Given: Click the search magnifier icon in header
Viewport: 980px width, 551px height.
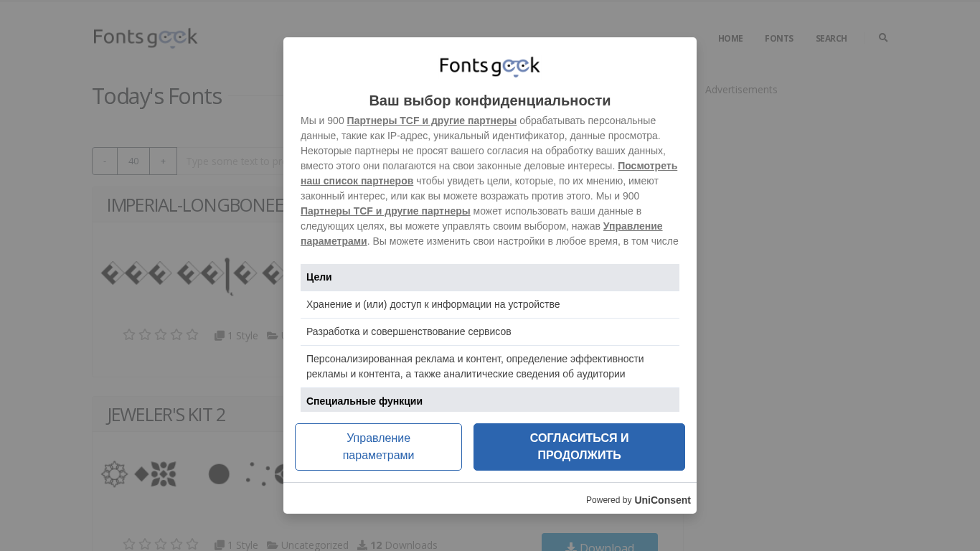Looking at the screenshot, I should (883, 37).
